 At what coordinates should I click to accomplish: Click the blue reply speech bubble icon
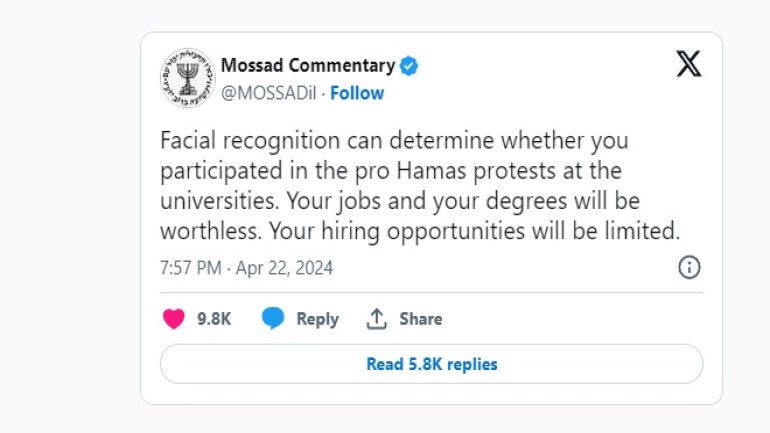[x=273, y=318]
